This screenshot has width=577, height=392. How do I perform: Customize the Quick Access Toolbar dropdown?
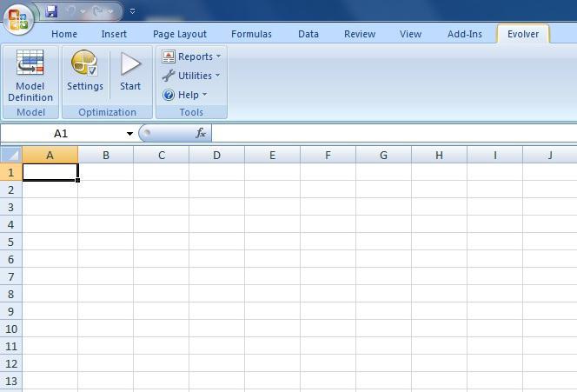coord(132,11)
